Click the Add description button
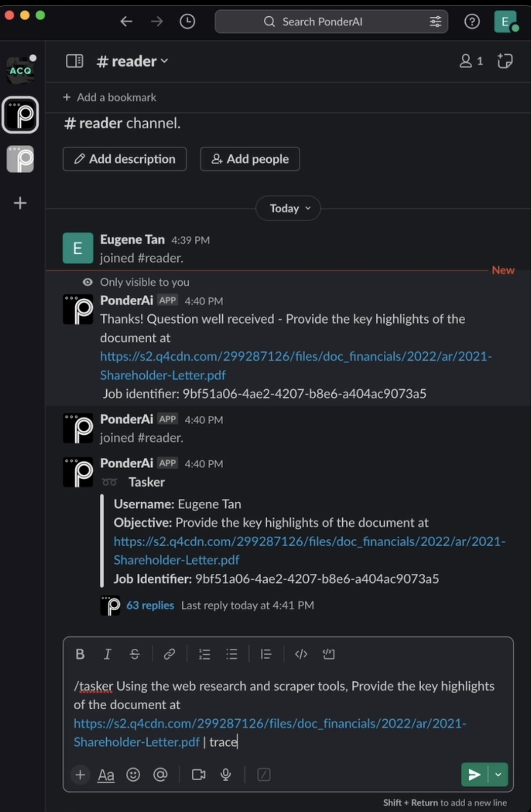 pos(125,159)
